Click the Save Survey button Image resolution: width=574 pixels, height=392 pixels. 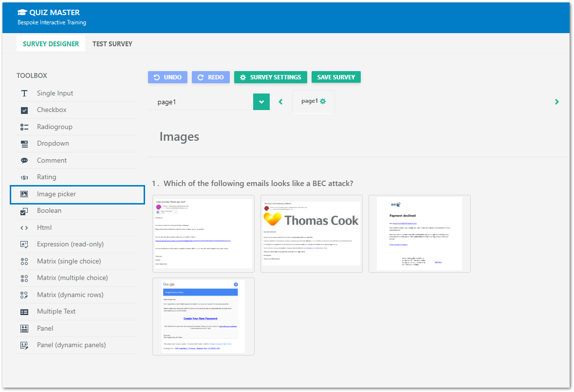(336, 77)
